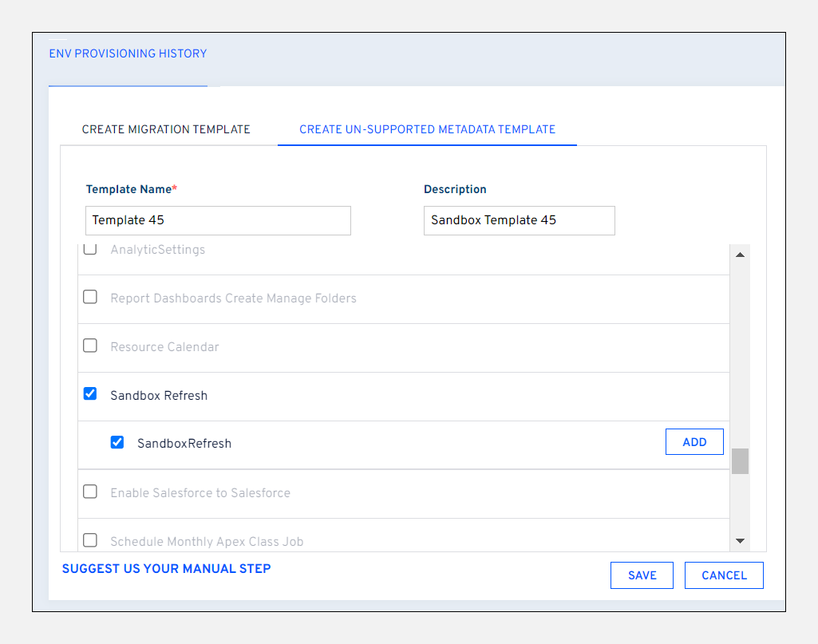Click the Description input field

519,220
